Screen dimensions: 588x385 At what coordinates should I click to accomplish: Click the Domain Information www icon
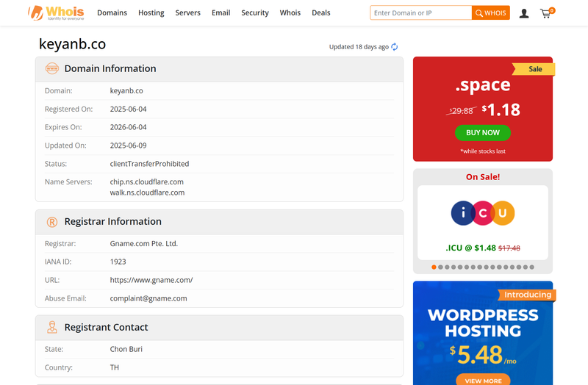tap(52, 68)
